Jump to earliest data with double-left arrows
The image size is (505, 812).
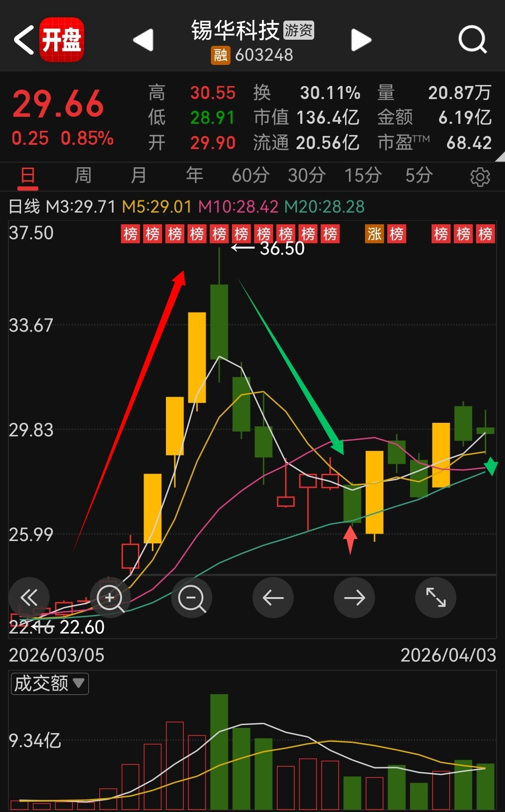click(x=29, y=598)
